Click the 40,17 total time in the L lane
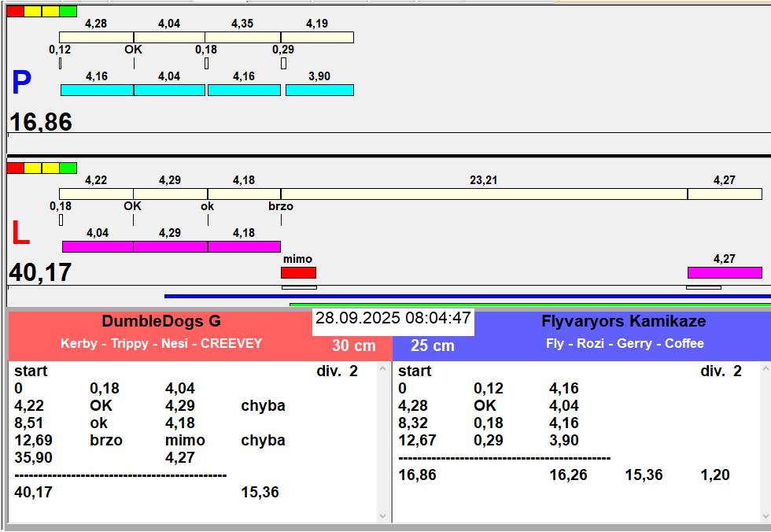The height and width of the screenshot is (532, 771). tap(41, 272)
